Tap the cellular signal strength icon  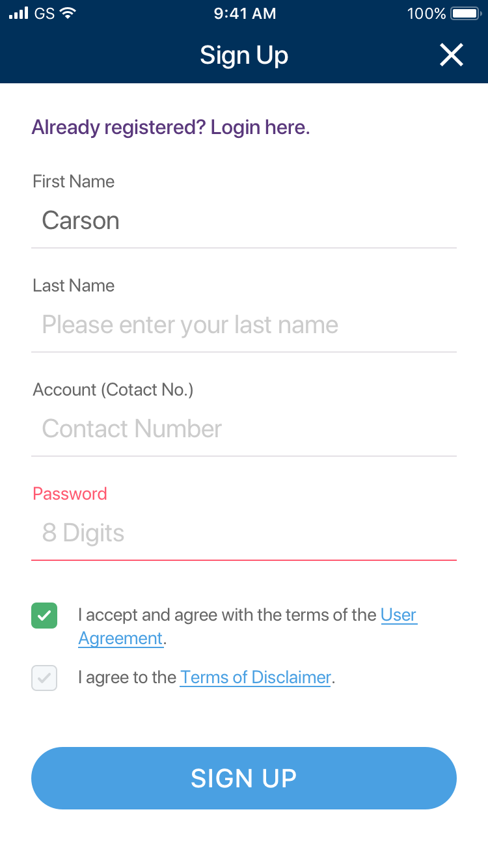(19, 13)
